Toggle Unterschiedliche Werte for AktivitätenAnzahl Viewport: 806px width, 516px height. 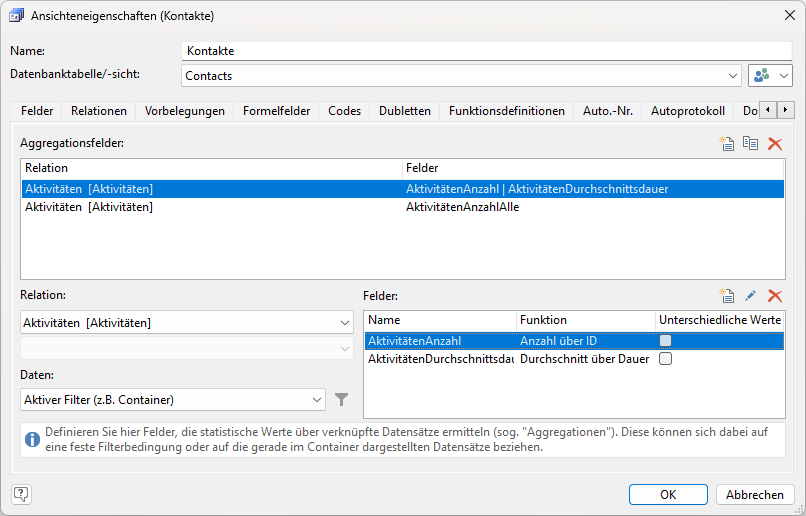point(665,341)
